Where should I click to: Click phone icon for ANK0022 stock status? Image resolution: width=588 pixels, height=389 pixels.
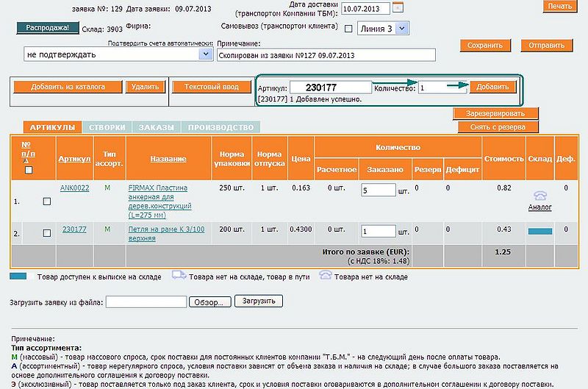click(539, 196)
